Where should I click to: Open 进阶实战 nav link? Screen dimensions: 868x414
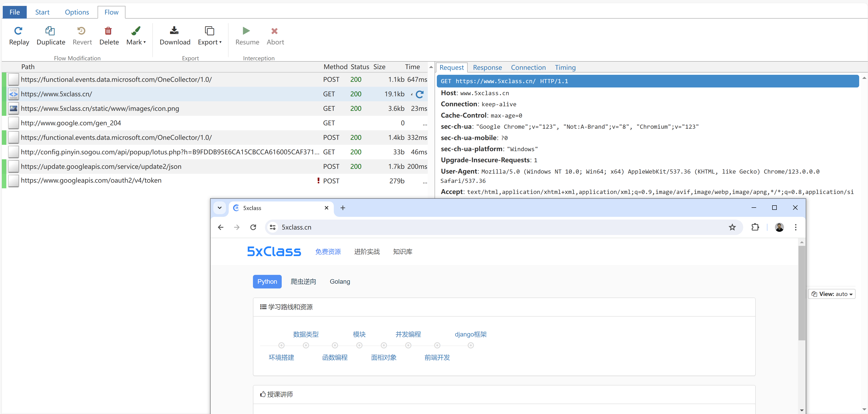pos(367,252)
